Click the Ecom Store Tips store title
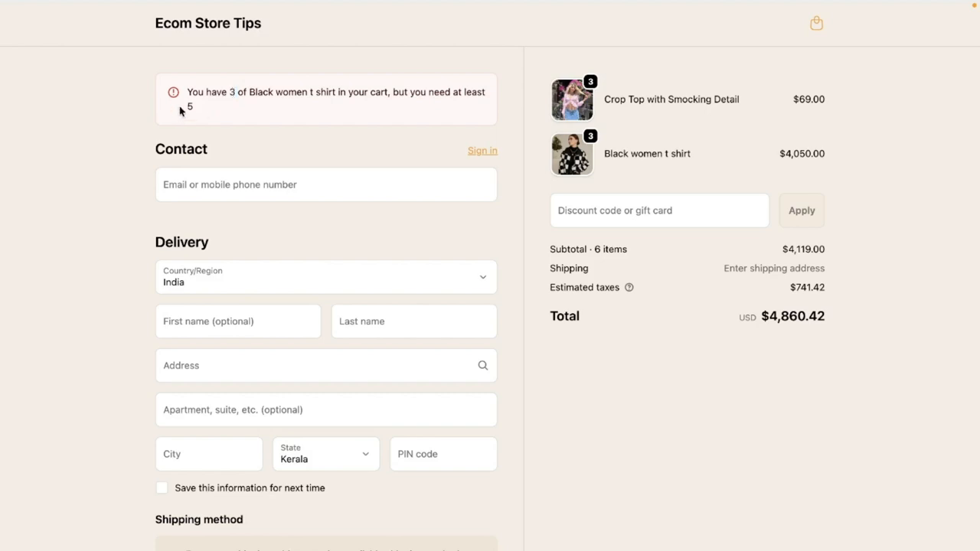The image size is (980, 551). tap(208, 23)
